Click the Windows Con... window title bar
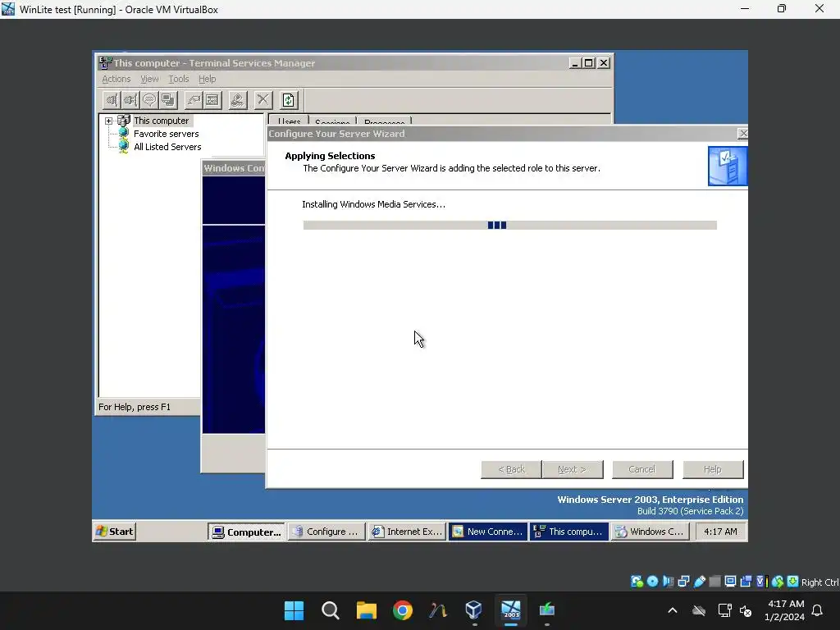This screenshot has width=840, height=630. [234, 168]
